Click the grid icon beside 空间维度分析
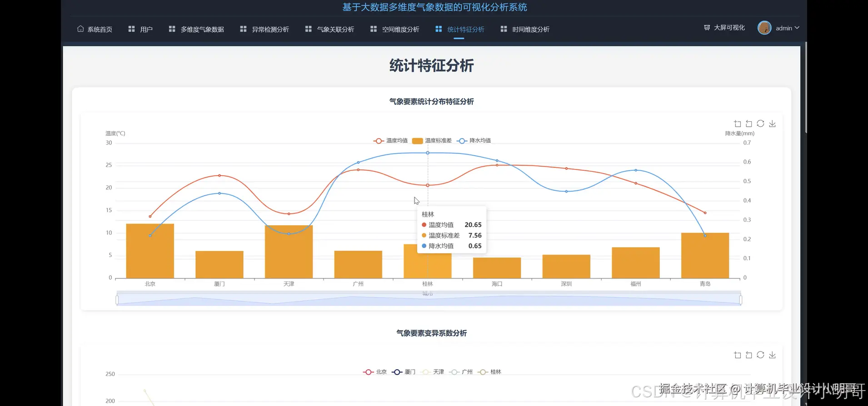The width and height of the screenshot is (868, 406). 374,29
